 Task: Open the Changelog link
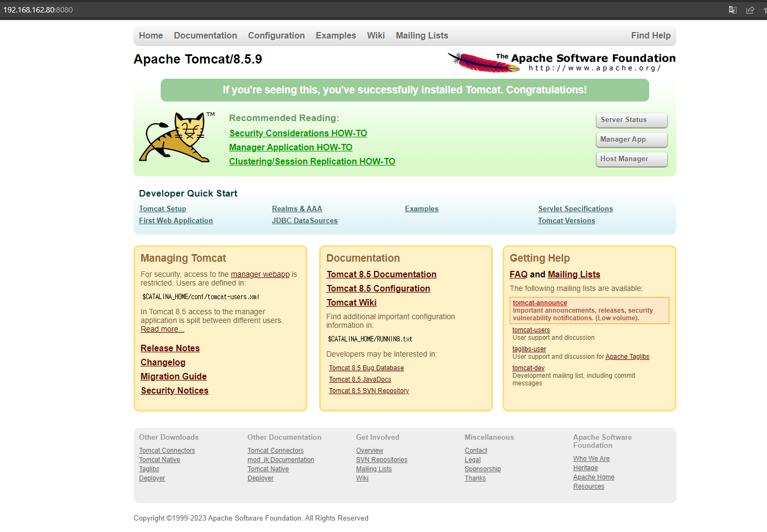(163, 362)
